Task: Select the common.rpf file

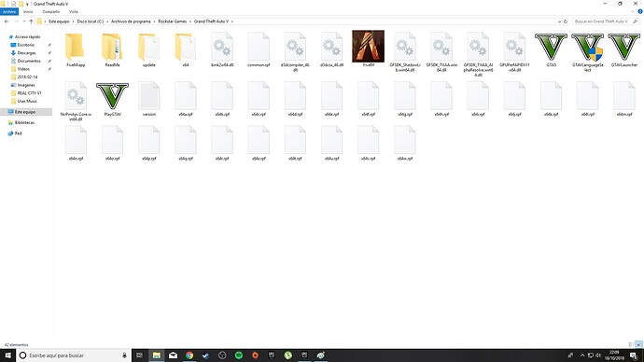Action: pyautogui.click(x=259, y=47)
